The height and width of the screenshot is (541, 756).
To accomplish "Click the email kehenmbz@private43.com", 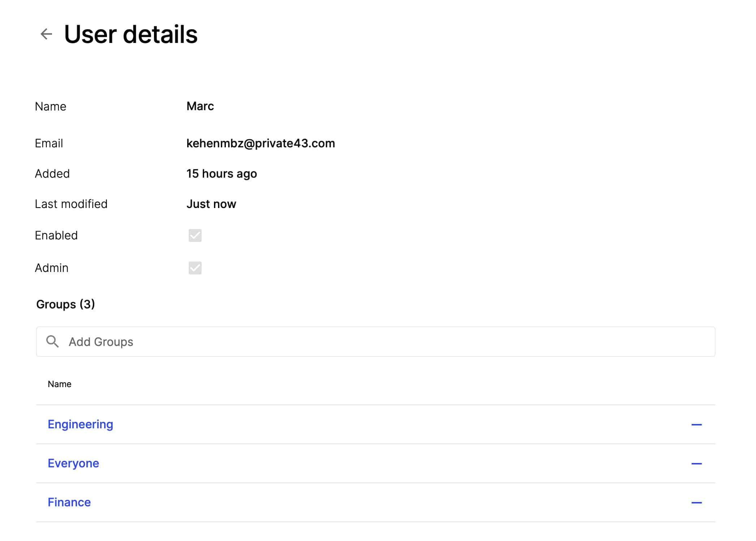I will coord(261,143).
